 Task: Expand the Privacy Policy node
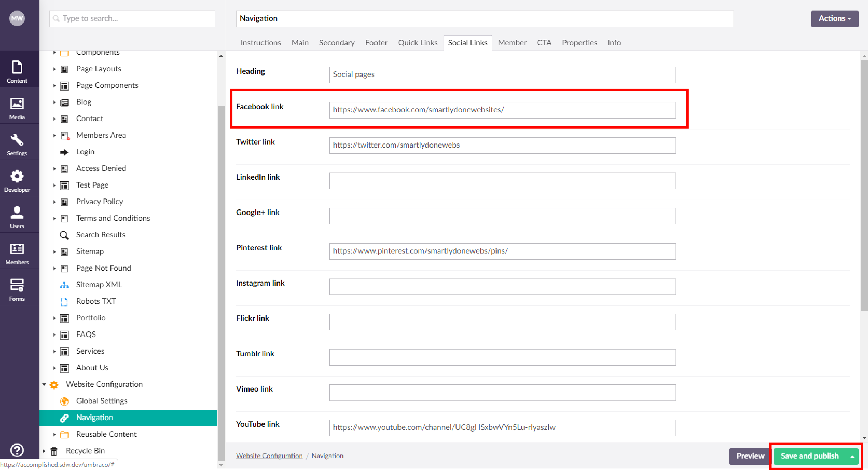point(54,202)
